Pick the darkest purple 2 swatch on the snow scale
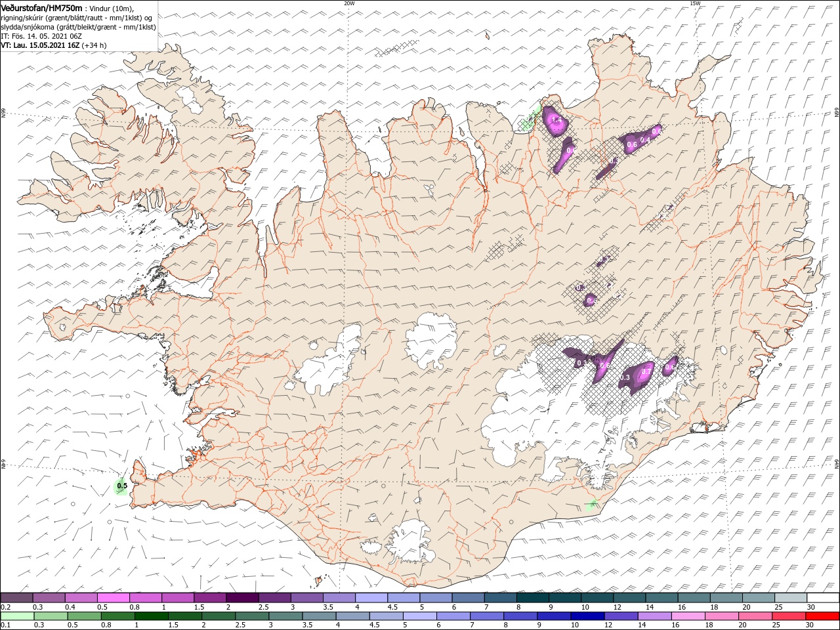The image size is (840, 630). click(241, 598)
